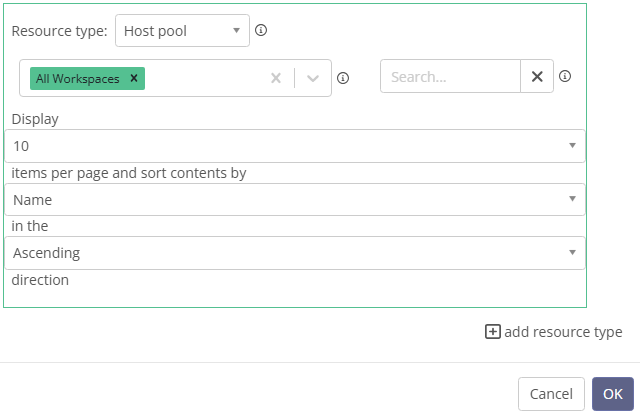Expand the workspace selector chevron
640x418 pixels.
(313, 78)
